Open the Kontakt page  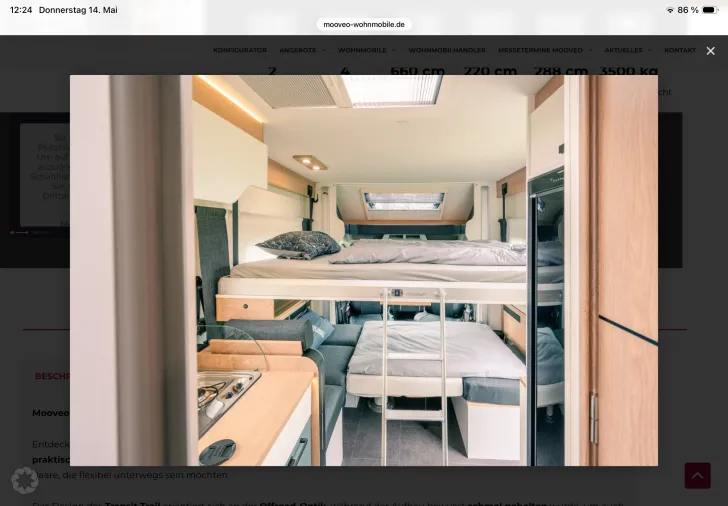(x=680, y=50)
